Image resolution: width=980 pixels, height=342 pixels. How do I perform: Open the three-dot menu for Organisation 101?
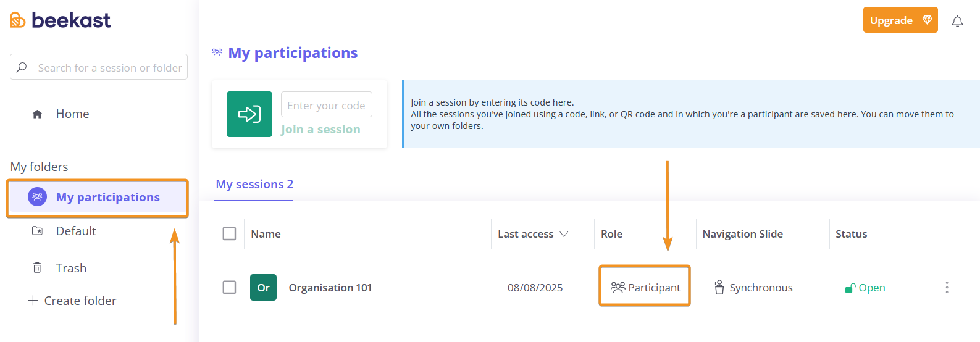coord(947,287)
